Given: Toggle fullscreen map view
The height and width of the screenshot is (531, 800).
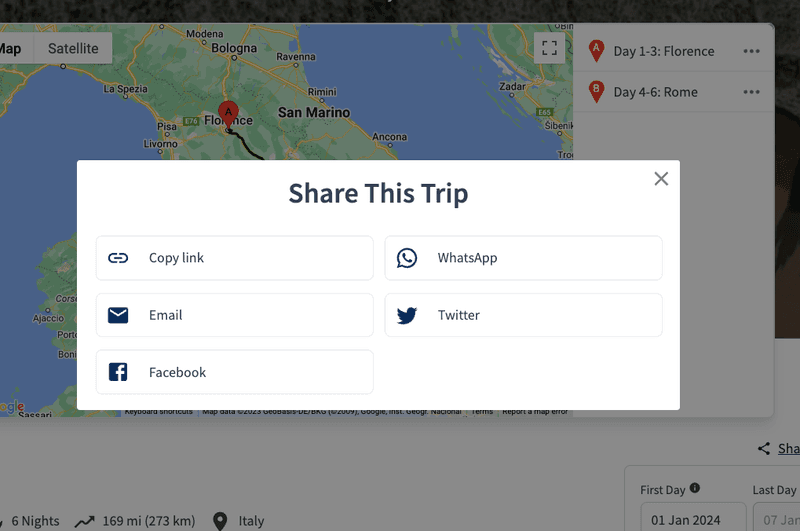Looking at the screenshot, I should click(548, 47).
